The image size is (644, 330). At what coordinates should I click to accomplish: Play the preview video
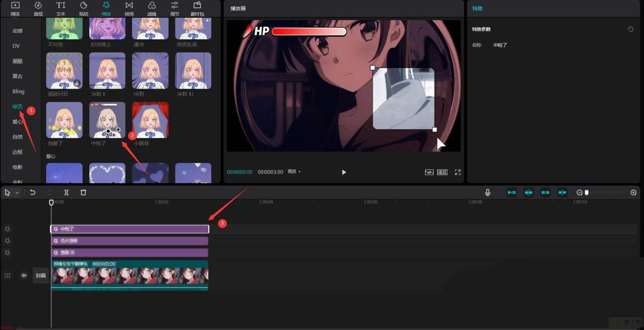(344, 172)
